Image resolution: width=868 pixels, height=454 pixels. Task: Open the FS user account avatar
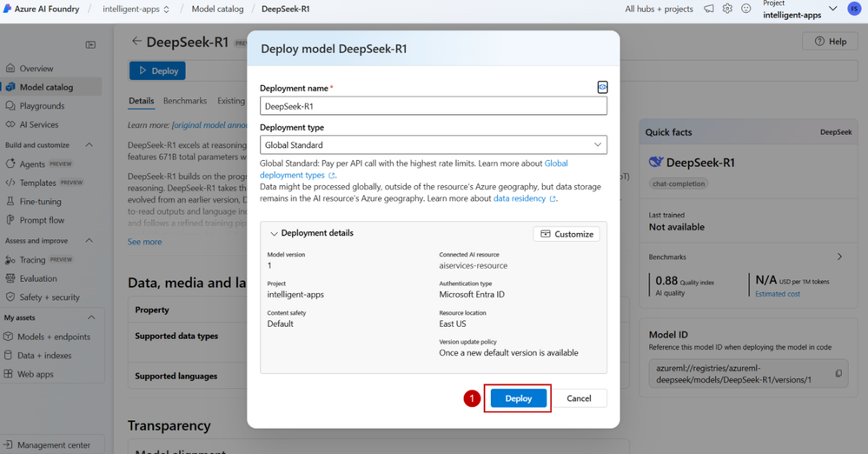[x=854, y=9]
